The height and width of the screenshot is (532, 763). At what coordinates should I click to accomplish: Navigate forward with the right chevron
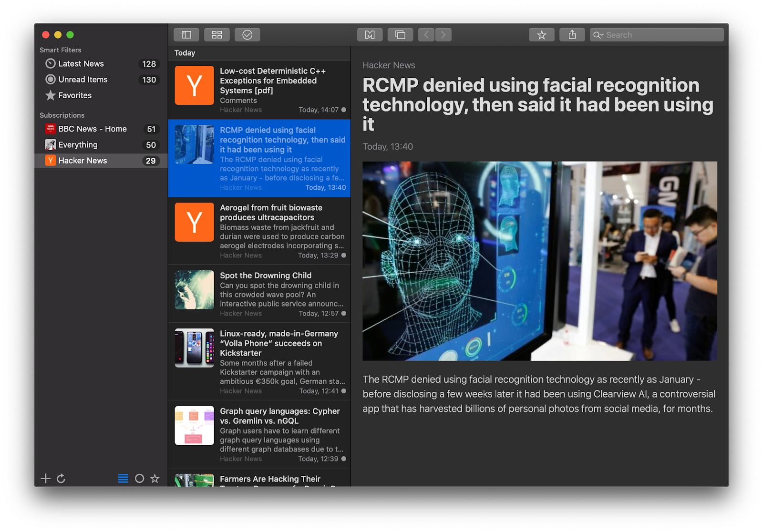(x=443, y=34)
